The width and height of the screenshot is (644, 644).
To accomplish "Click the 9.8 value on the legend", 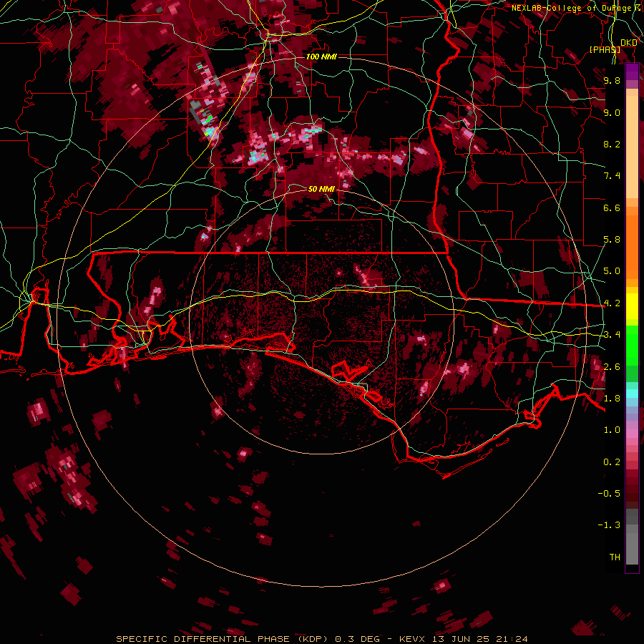I will pyautogui.click(x=612, y=81).
